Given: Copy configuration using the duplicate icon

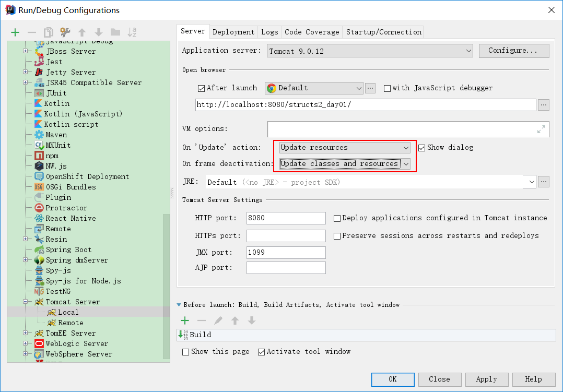Looking at the screenshot, I should coord(49,32).
